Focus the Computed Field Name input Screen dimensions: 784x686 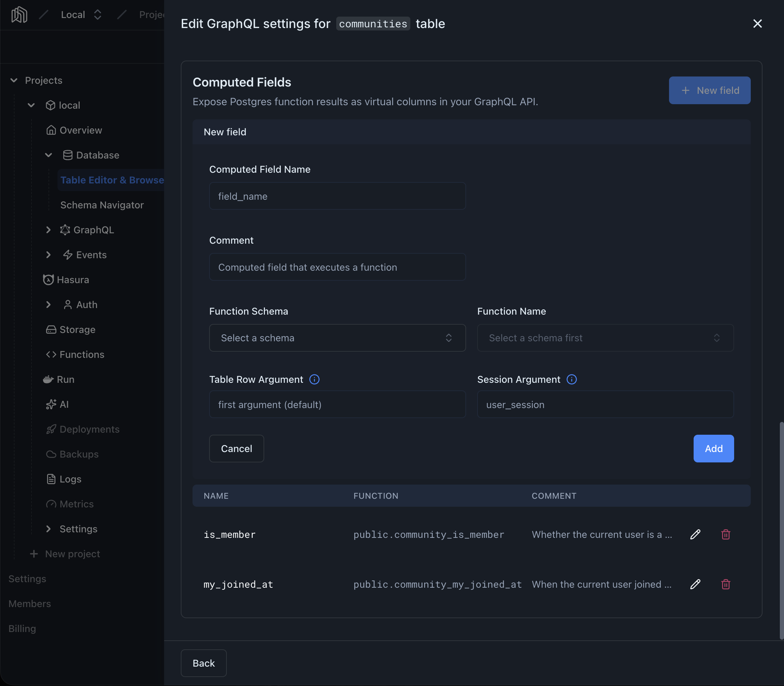click(x=337, y=196)
